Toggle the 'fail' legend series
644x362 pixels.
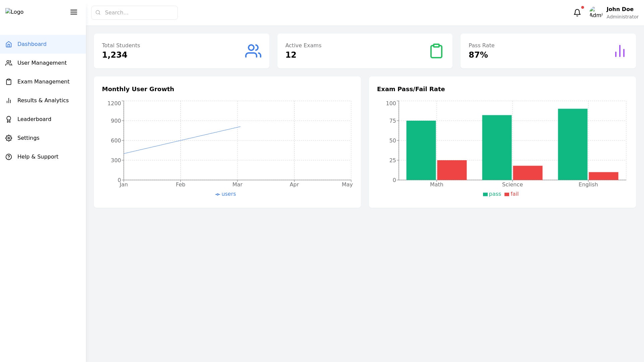click(x=512, y=194)
